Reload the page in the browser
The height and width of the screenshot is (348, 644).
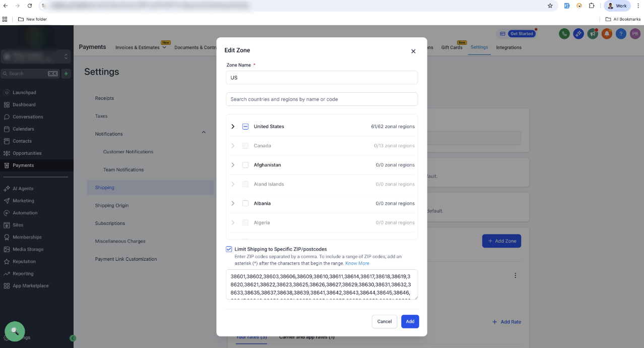pos(30,6)
